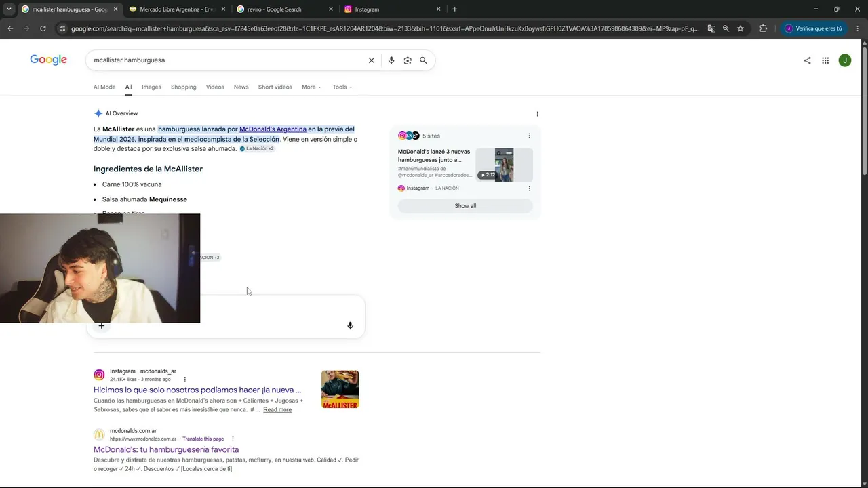Open the tab search dropdown arrow

[9, 9]
